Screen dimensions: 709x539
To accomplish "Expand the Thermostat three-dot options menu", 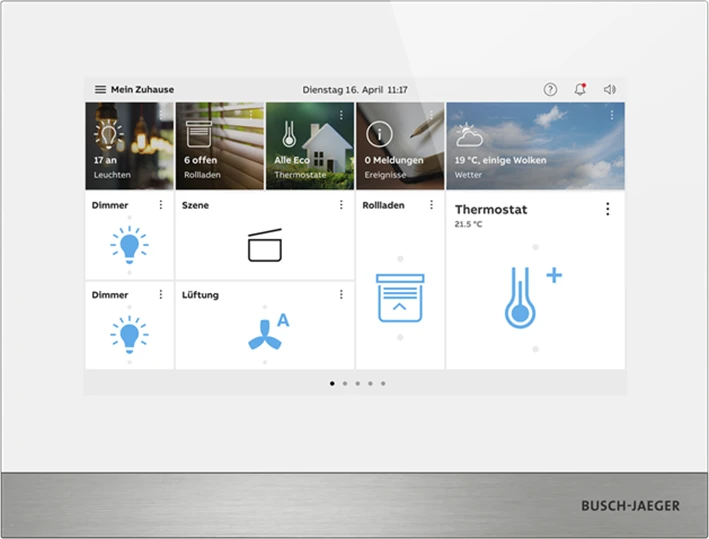I will coord(607,209).
